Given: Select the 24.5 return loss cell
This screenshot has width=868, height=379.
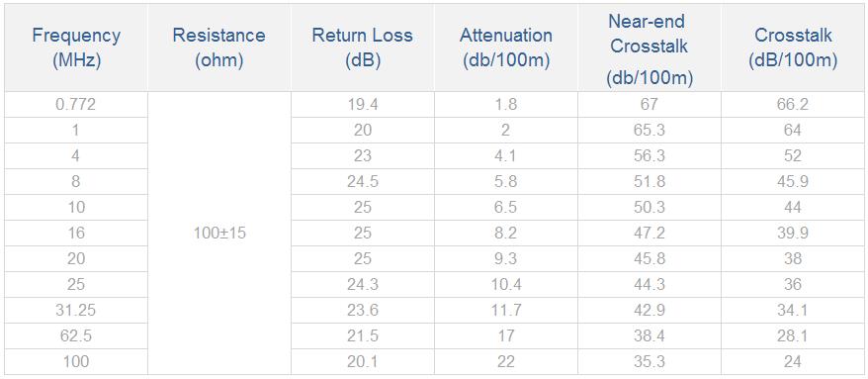Looking at the screenshot, I should (363, 182).
